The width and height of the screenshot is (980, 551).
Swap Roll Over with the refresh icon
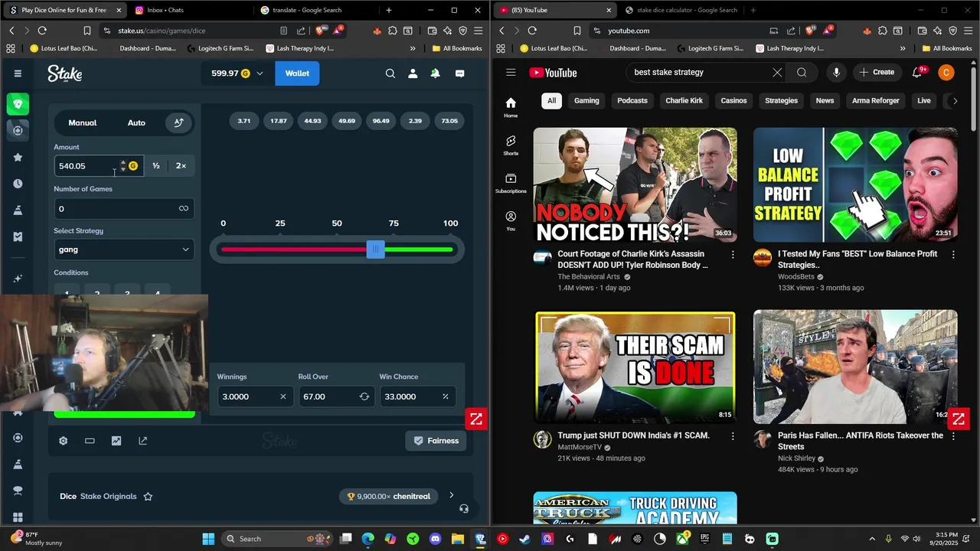(364, 396)
